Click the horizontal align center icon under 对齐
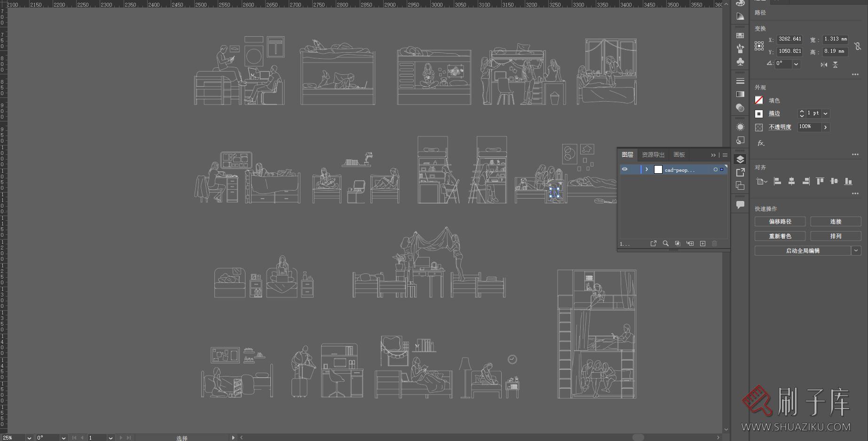This screenshot has height=441, width=868. pos(791,181)
